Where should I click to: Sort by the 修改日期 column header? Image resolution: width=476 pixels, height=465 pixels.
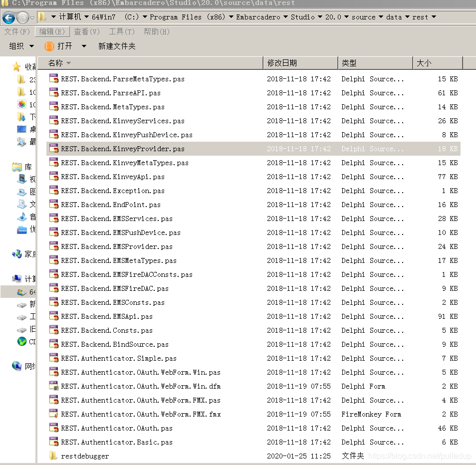pyautogui.click(x=300, y=63)
